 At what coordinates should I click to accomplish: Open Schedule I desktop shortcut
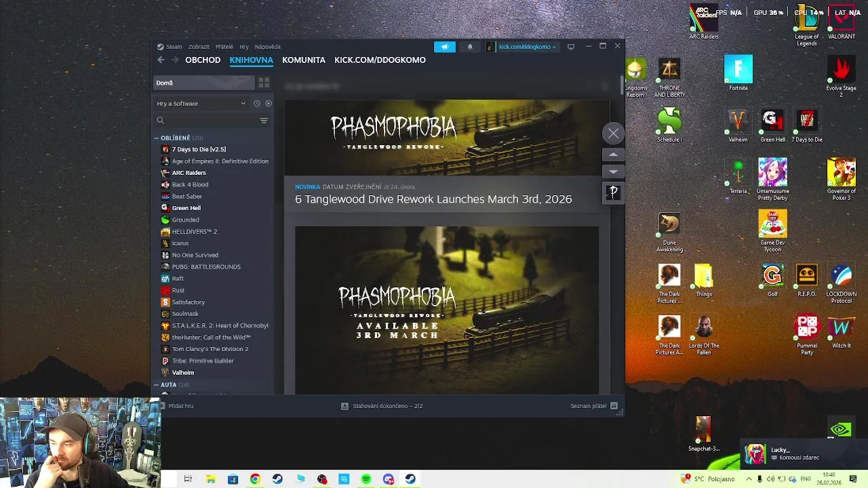tap(669, 125)
